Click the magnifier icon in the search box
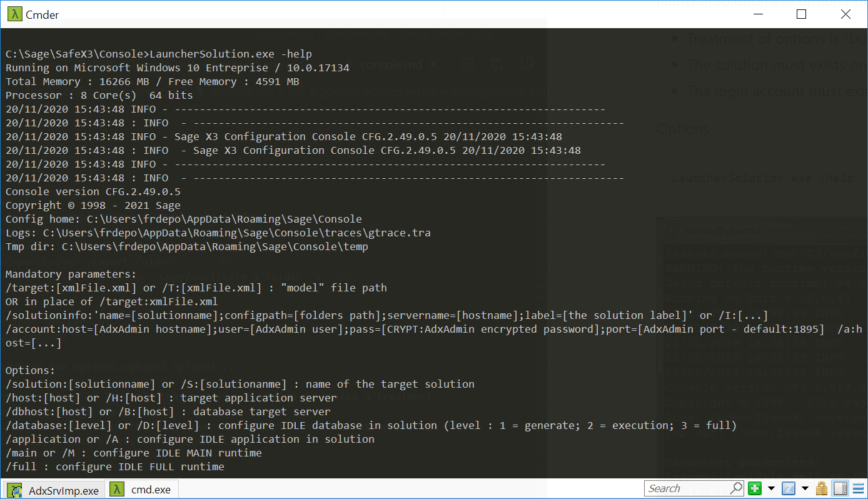868x499 pixels. point(736,488)
